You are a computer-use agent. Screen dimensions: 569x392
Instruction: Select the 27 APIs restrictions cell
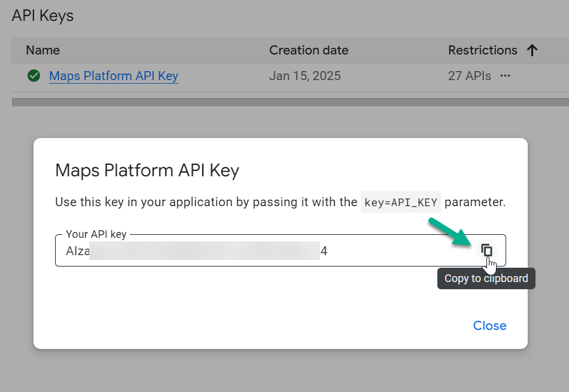tap(470, 76)
